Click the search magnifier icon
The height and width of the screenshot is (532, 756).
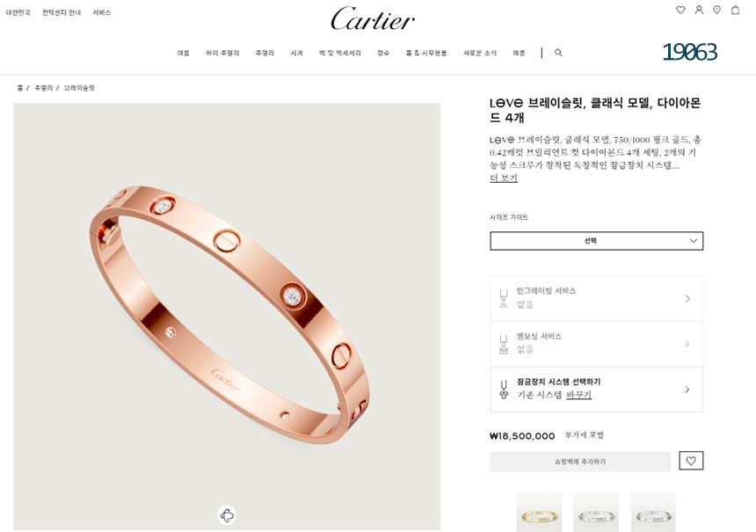point(558,53)
